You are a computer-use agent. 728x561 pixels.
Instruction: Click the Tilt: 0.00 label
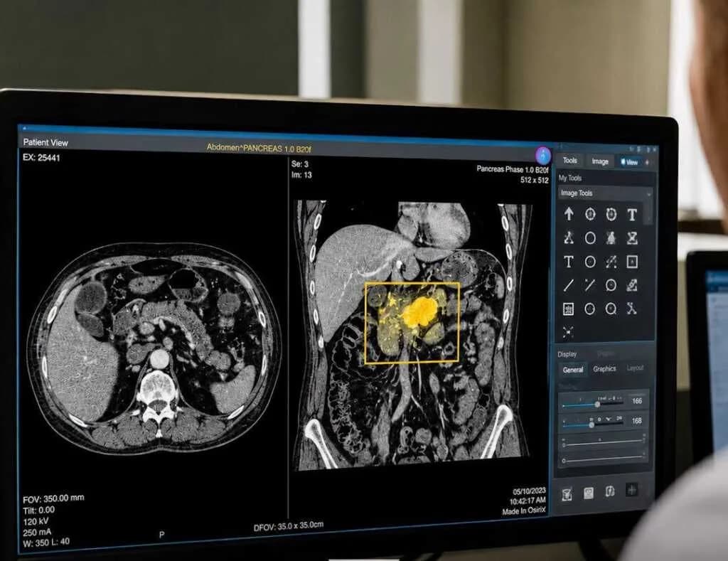(38, 510)
